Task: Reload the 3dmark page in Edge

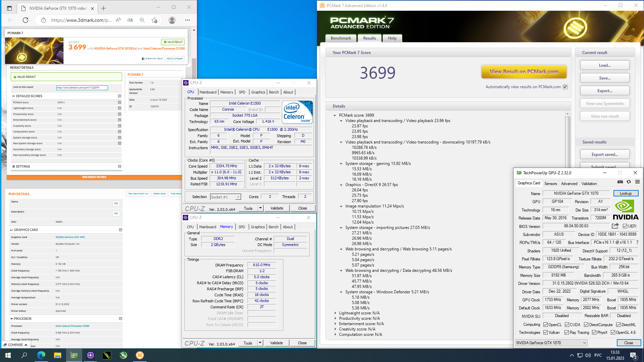Action: pyautogui.click(x=25, y=20)
